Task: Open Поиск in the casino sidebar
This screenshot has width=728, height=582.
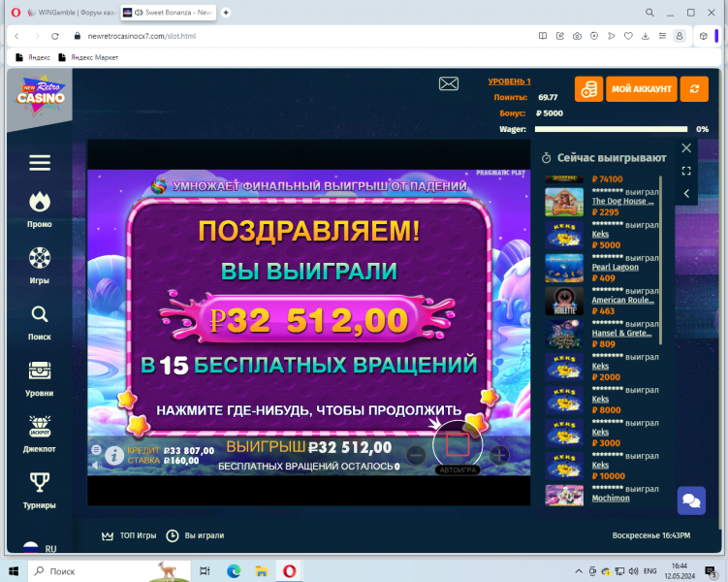Action: [40, 322]
